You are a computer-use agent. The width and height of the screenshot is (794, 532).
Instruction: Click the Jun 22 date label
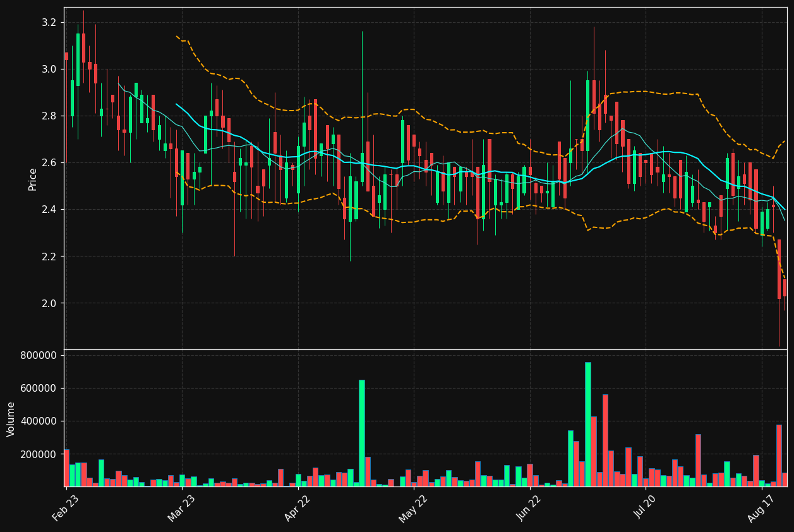pyautogui.click(x=529, y=508)
